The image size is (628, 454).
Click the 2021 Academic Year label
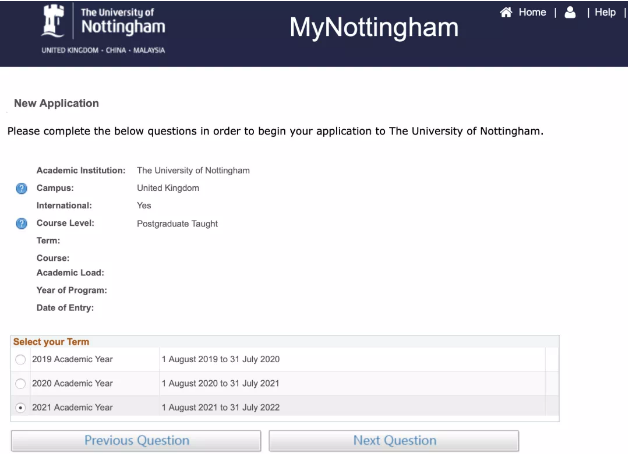(72, 408)
